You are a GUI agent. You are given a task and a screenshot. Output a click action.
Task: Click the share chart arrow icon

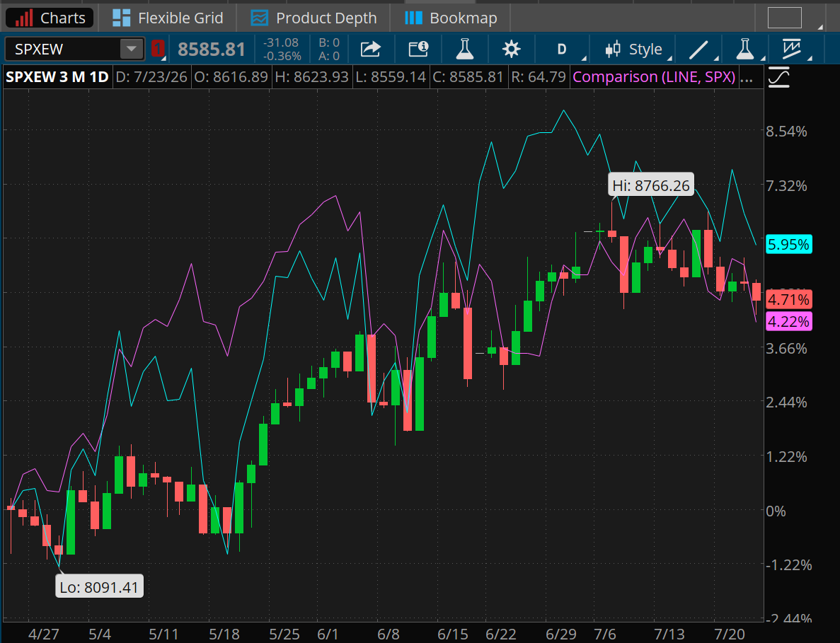pyautogui.click(x=371, y=50)
